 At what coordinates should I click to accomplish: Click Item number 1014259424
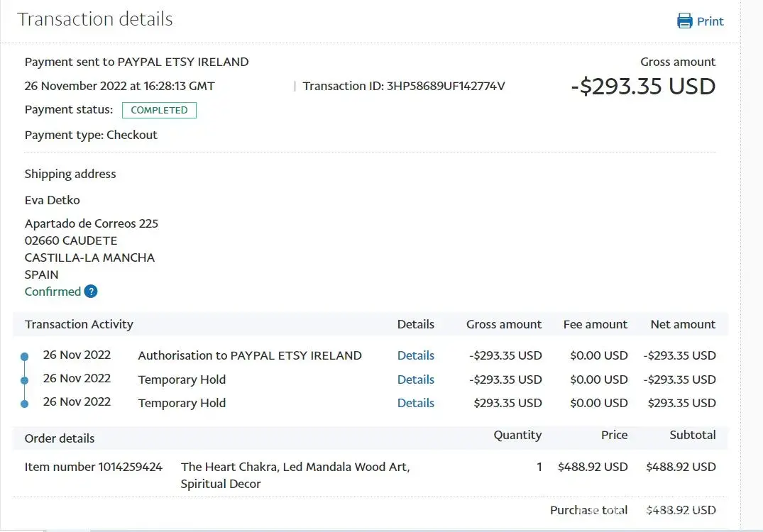tap(94, 467)
